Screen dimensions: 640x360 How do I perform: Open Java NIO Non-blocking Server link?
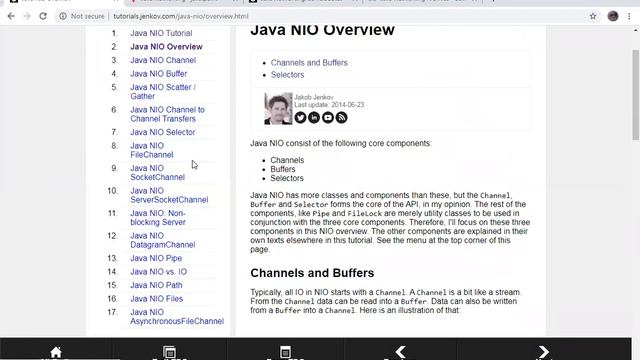coord(158,217)
